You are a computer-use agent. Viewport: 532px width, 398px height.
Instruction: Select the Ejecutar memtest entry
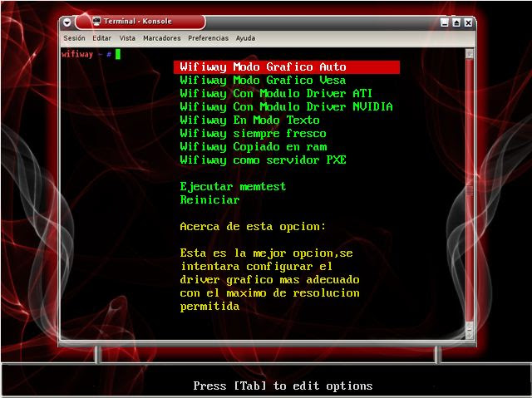[x=233, y=186]
